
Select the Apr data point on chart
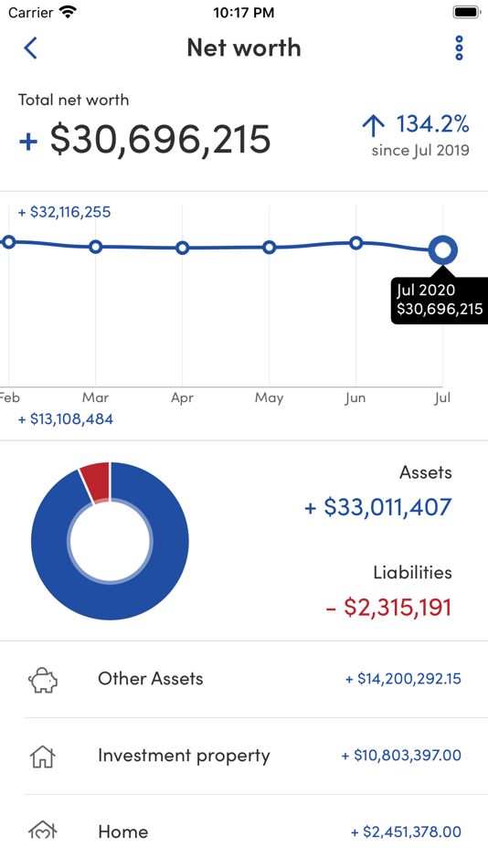tap(182, 248)
